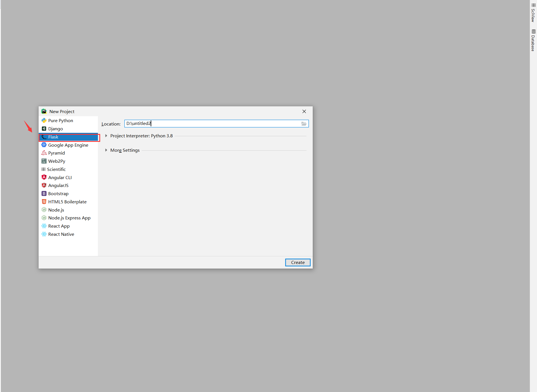Pick the Scientific project type
The width and height of the screenshot is (537, 392).
[68, 169]
